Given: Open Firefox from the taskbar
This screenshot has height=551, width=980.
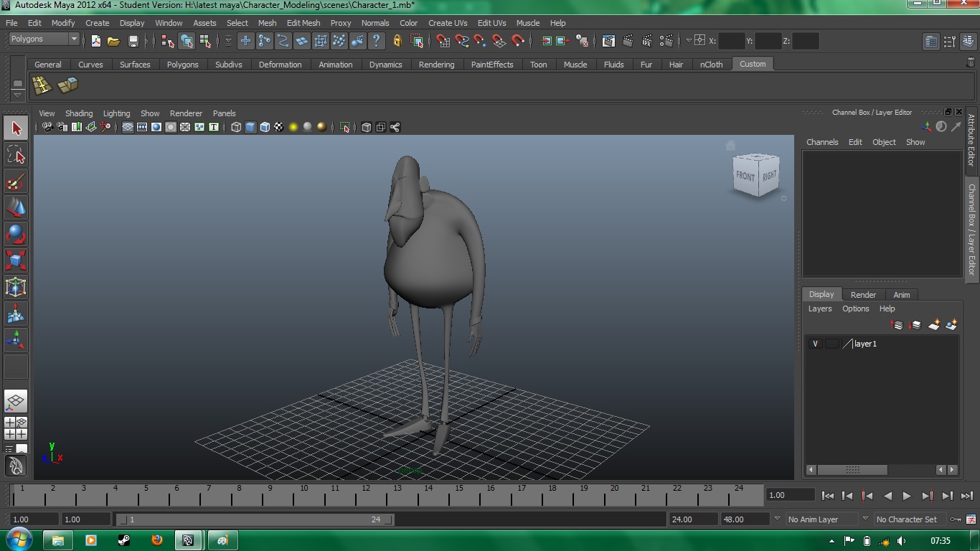Looking at the screenshot, I should 156,540.
